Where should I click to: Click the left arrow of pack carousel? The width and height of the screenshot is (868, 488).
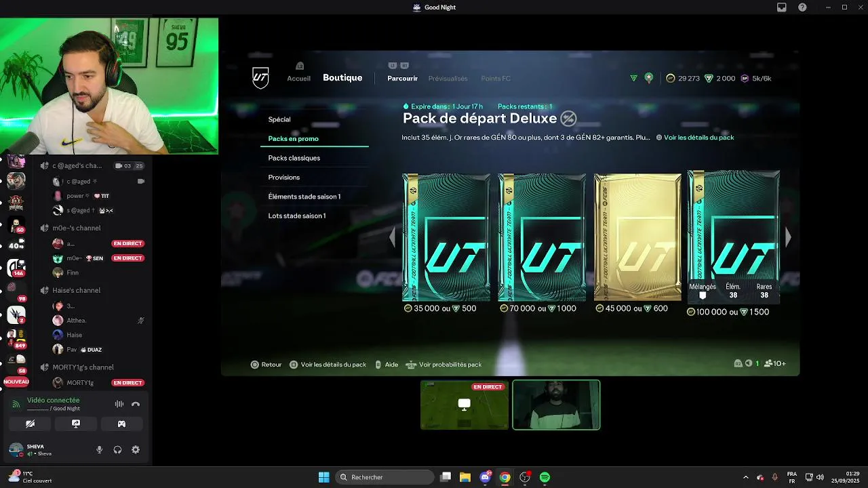[x=392, y=237]
